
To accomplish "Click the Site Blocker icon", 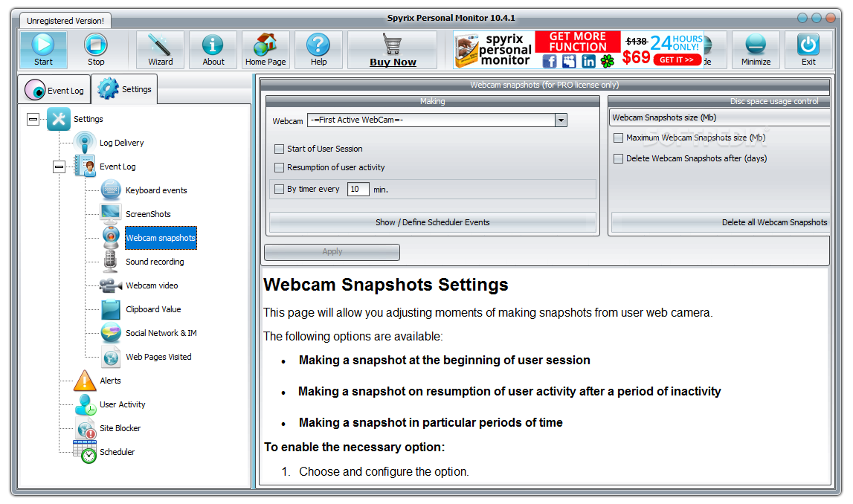I will click(86, 428).
